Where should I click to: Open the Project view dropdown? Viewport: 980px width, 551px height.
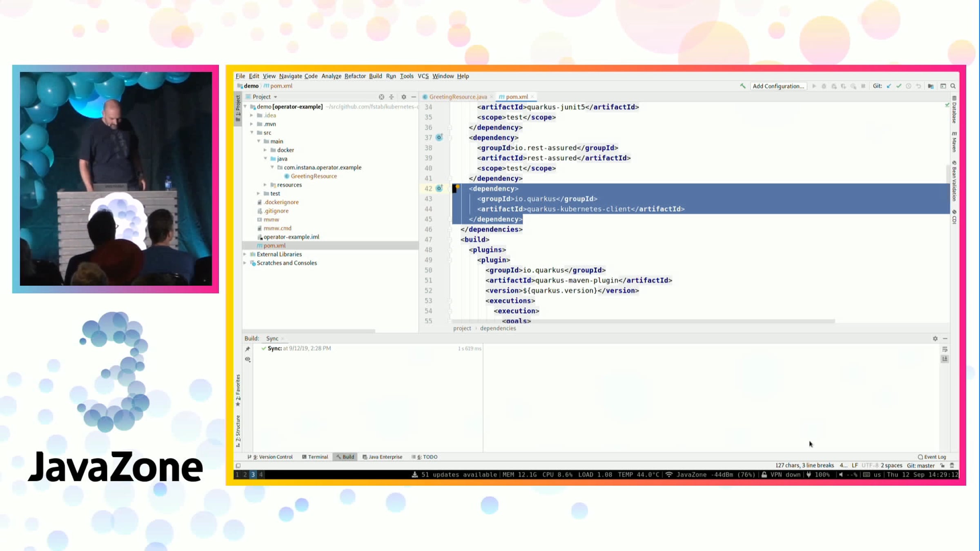[261, 97]
